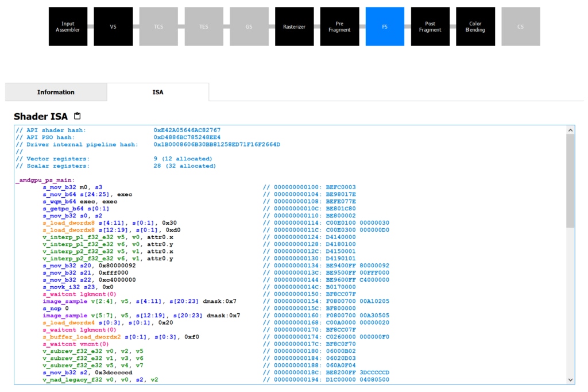Select the highlighted FS stage

click(x=385, y=26)
